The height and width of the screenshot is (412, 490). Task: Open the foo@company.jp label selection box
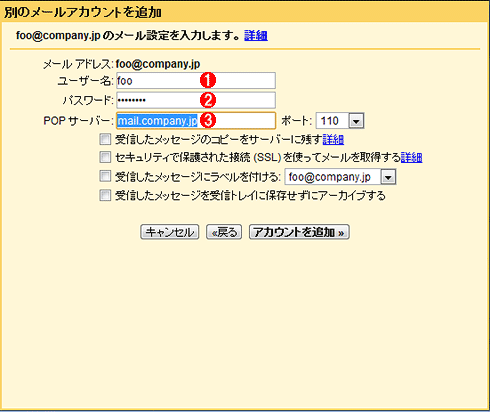coord(340,177)
